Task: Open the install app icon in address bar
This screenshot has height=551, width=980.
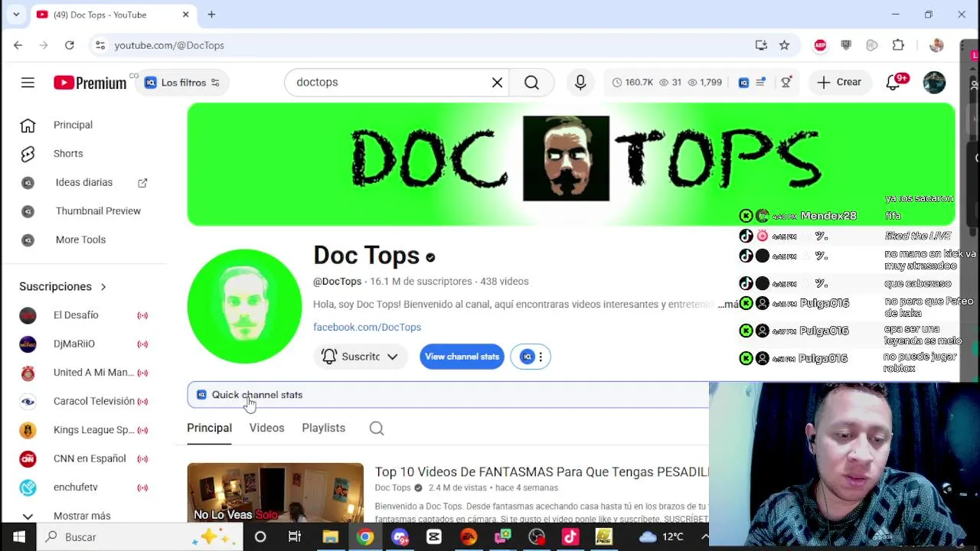Action: pyautogui.click(x=761, y=45)
